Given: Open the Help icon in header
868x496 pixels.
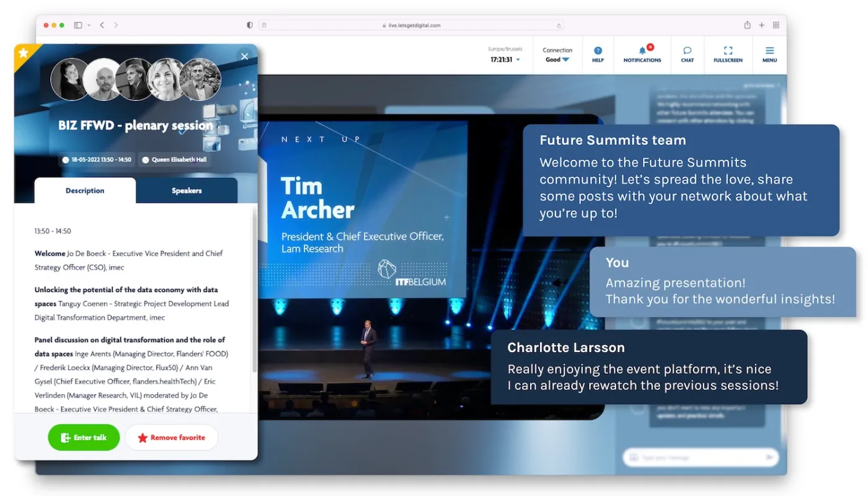Looking at the screenshot, I should (x=598, y=54).
